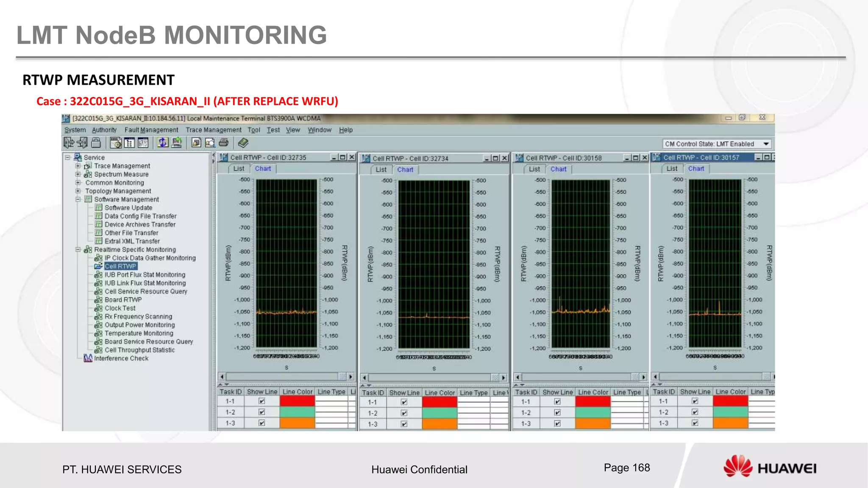Click the padlock lock toolbar icon
This screenshot has height=488, width=868.
(96, 143)
